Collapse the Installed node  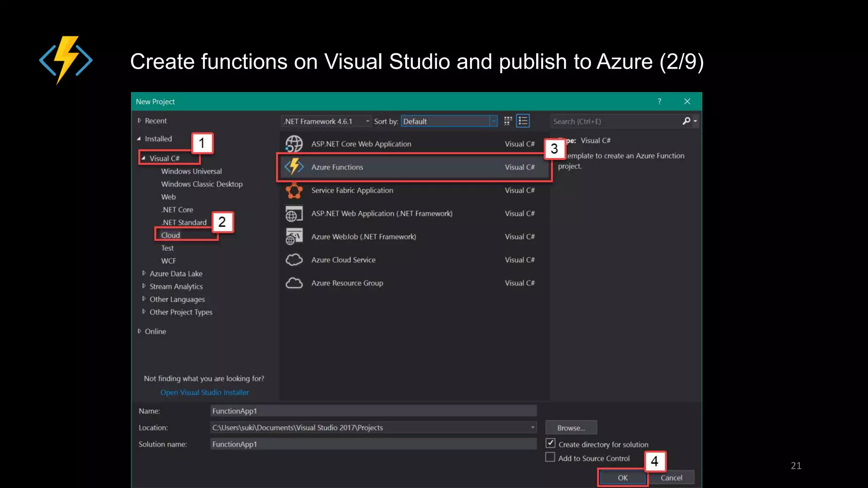pos(139,139)
